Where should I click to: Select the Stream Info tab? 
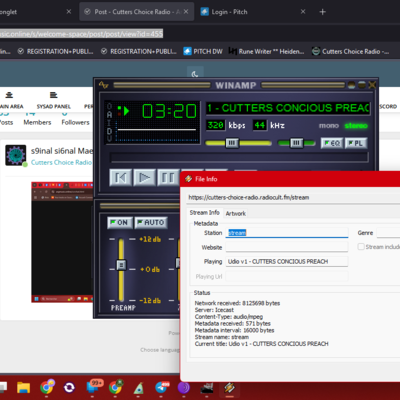tap(205, 213)
